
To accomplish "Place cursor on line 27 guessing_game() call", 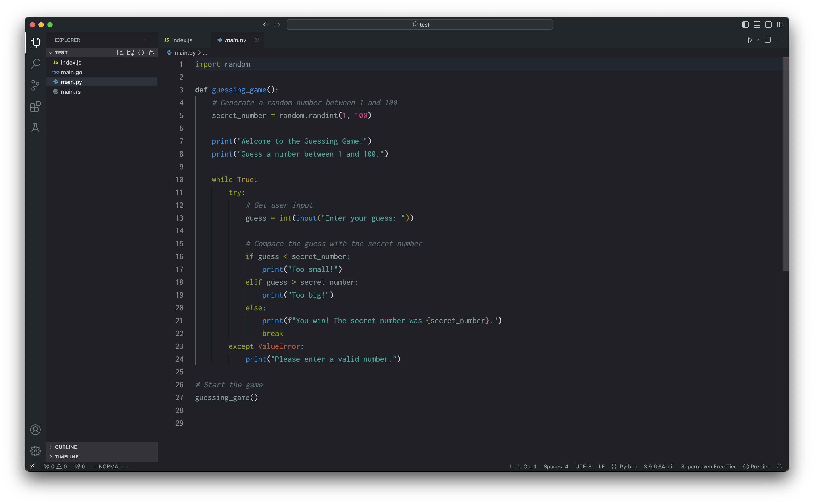I will [x=227, y=397].
